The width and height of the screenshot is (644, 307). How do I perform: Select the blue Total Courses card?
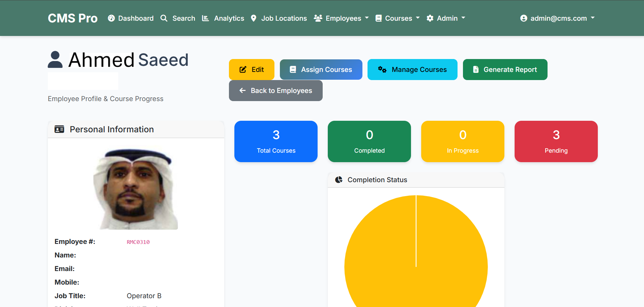(x=276, y=141)
